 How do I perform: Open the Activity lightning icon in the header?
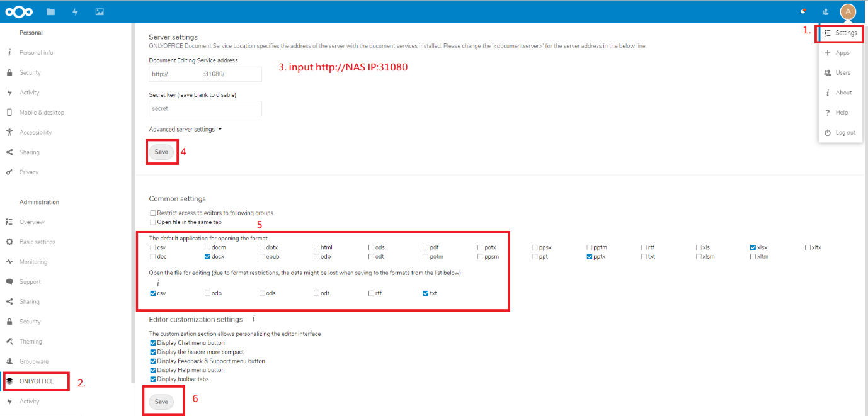75,11
